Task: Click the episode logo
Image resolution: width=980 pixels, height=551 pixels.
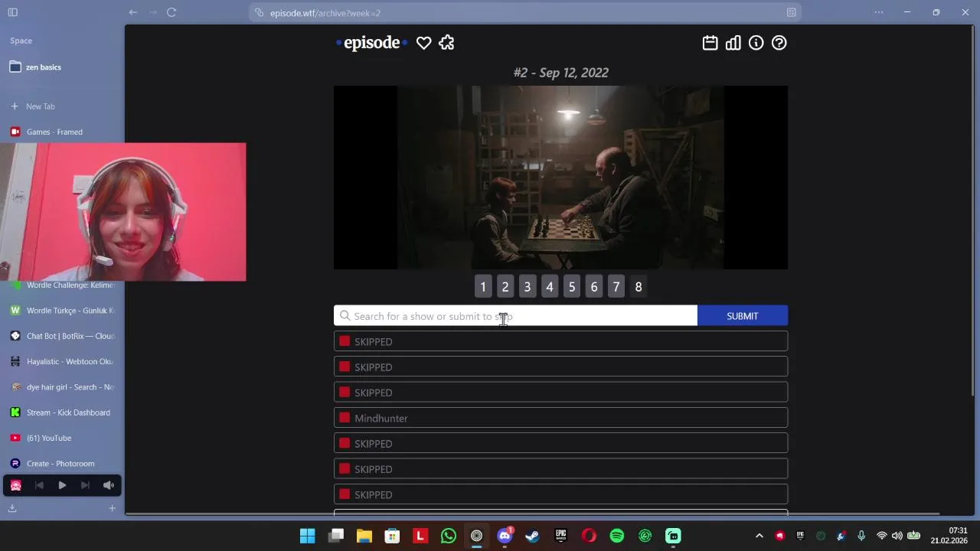Action: [372, 43]
